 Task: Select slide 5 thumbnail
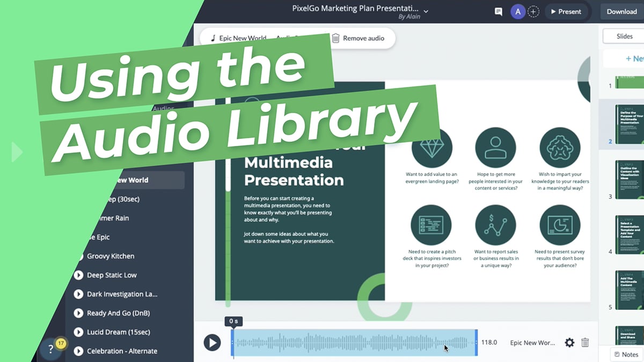[629, 290]
